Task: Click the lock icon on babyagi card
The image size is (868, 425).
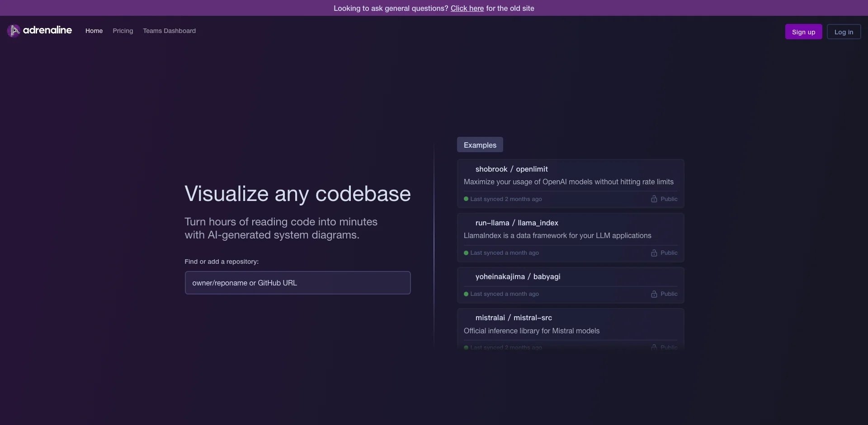Action: pyautogui.click(x=654, y=294)
